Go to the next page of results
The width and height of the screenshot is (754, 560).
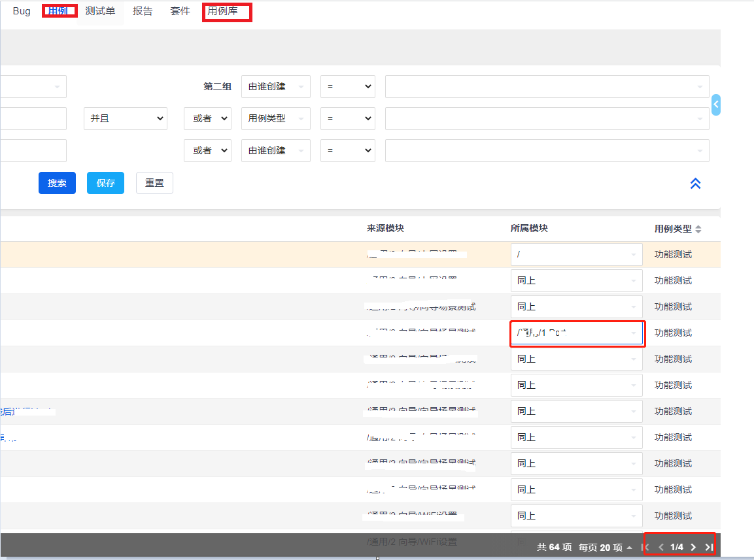click(x=693, y=547)
